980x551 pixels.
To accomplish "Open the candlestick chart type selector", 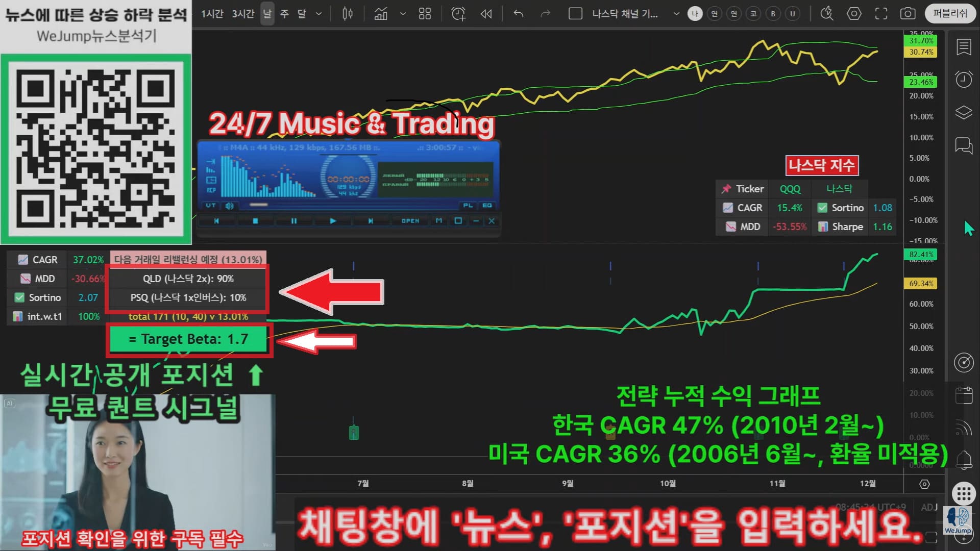I will point(348,14).
